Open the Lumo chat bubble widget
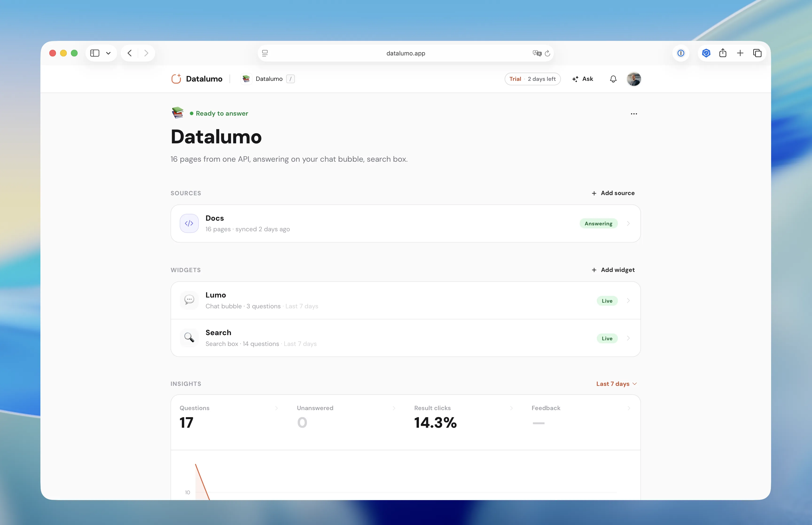Image resolution: width=812 pixels, height=525 pixels. (x=406, y=300)
